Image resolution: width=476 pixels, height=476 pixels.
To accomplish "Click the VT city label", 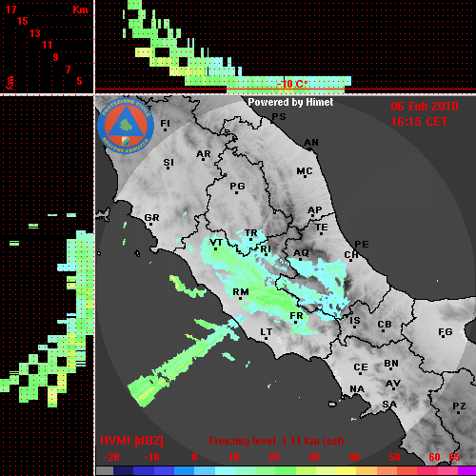I will [x=216, y=243].
